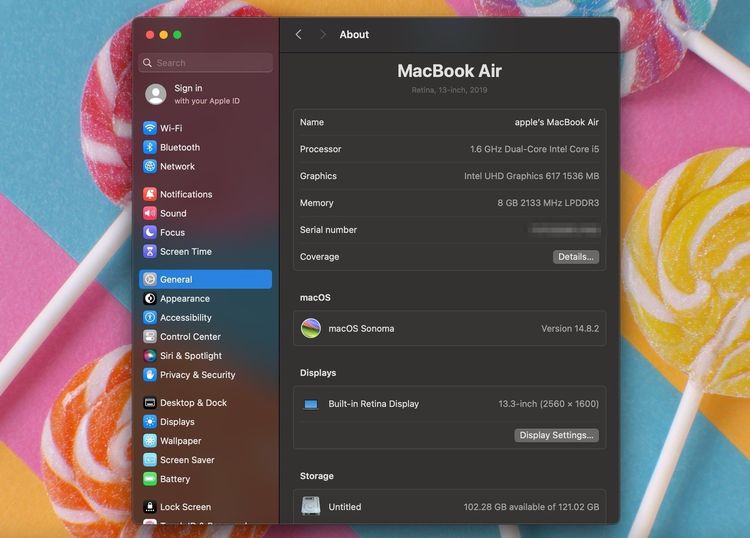Click the magnifier icon in the search field

tap(147, 63)
